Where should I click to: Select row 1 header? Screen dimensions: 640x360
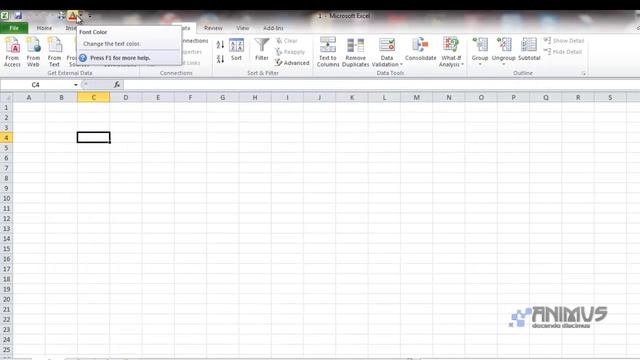pyautogui.click(x=6, y=107)
